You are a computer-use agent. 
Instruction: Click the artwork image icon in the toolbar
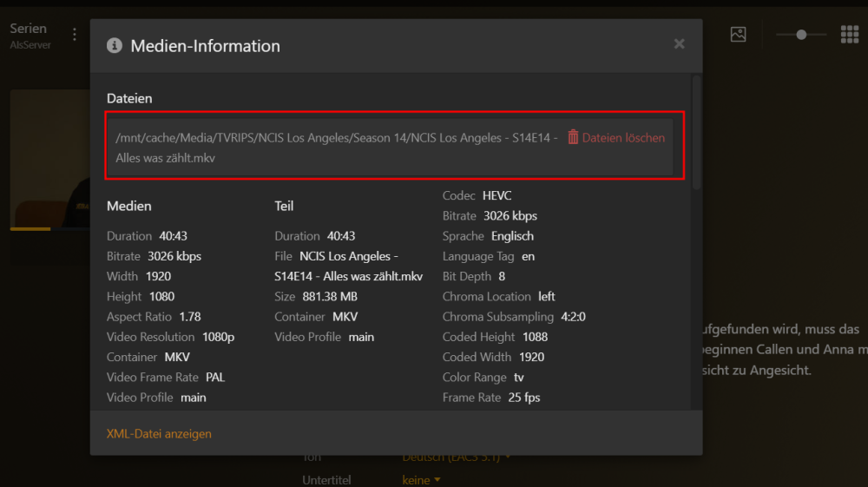pyautogui.click(x=738, y=35)
